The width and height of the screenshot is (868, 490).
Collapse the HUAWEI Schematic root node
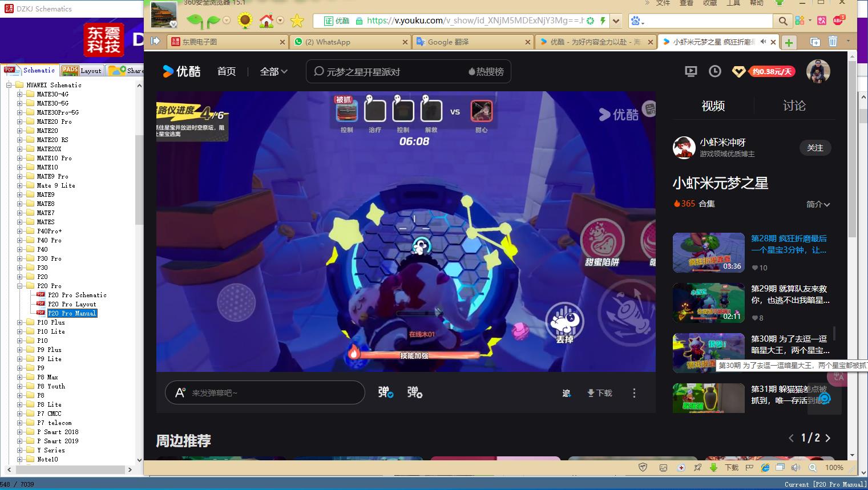pos(9,85)
